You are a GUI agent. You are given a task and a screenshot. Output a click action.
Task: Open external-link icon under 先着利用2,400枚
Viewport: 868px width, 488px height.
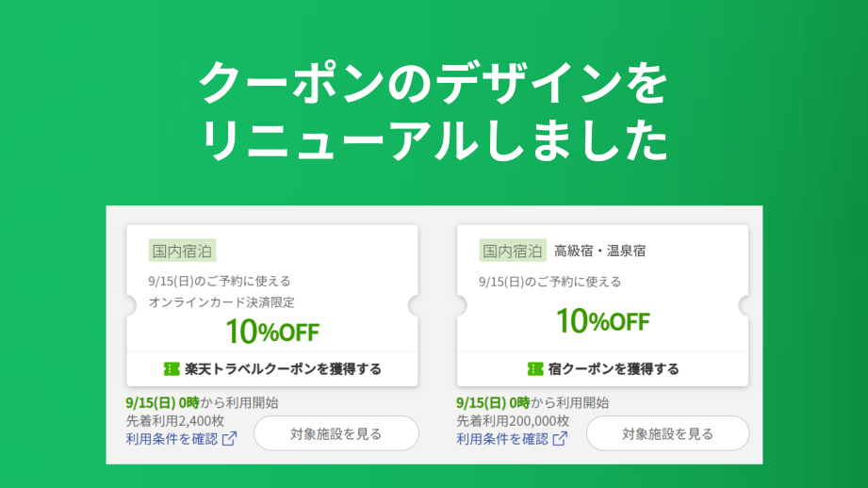click(229, 438)
